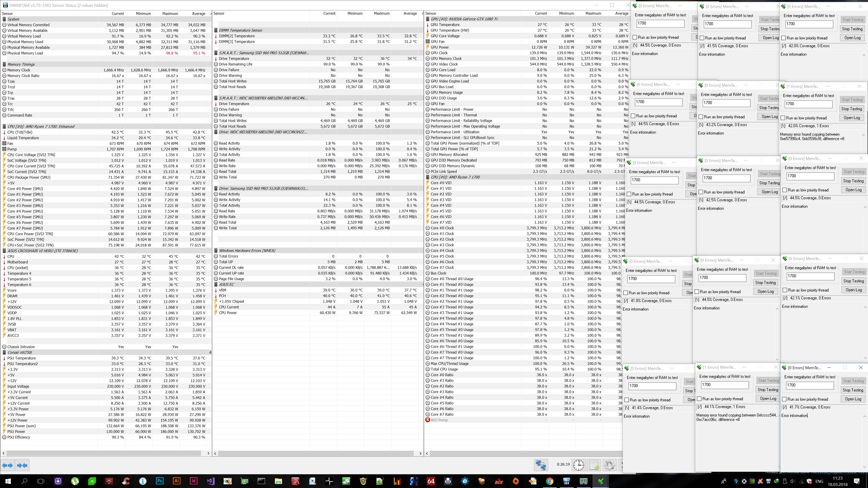Image resolution: width=868 pixels, height=488 pixels.
Task: Enable low priority in the 41.7% coverage MemTest
Action: point(784,399)
